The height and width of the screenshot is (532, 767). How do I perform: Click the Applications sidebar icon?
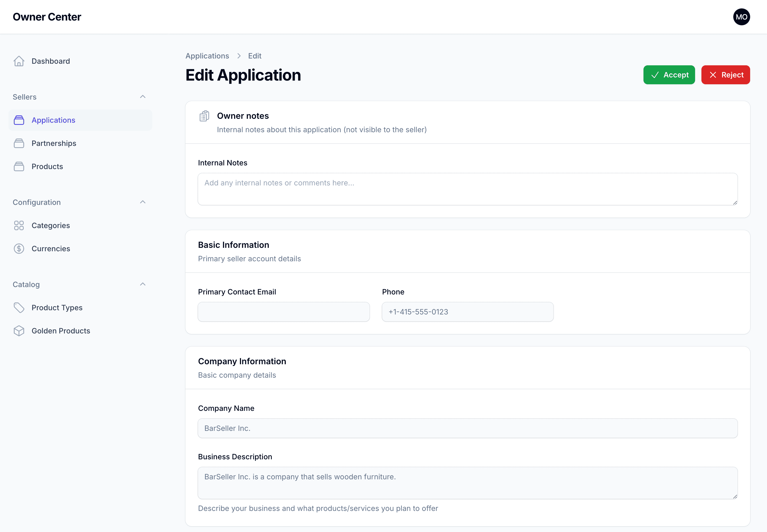click(x=19, y=120)
